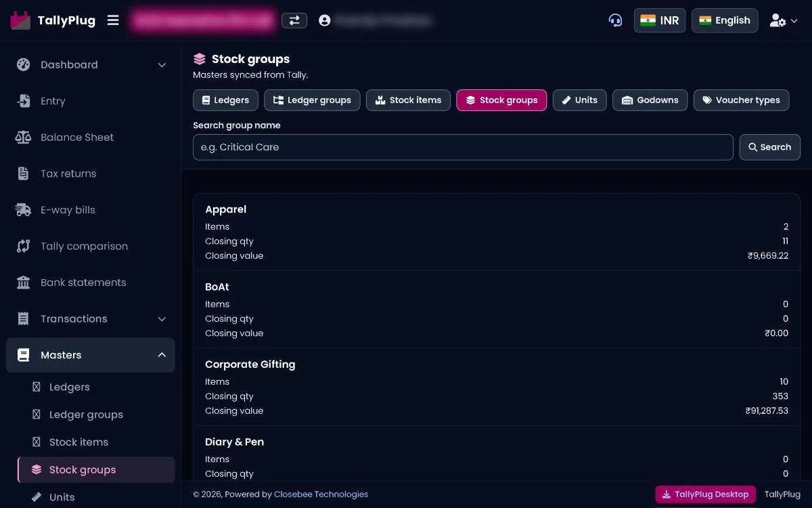Switch to the Godowns tab
The image size is (812, 508).
[x=650, y=100]
